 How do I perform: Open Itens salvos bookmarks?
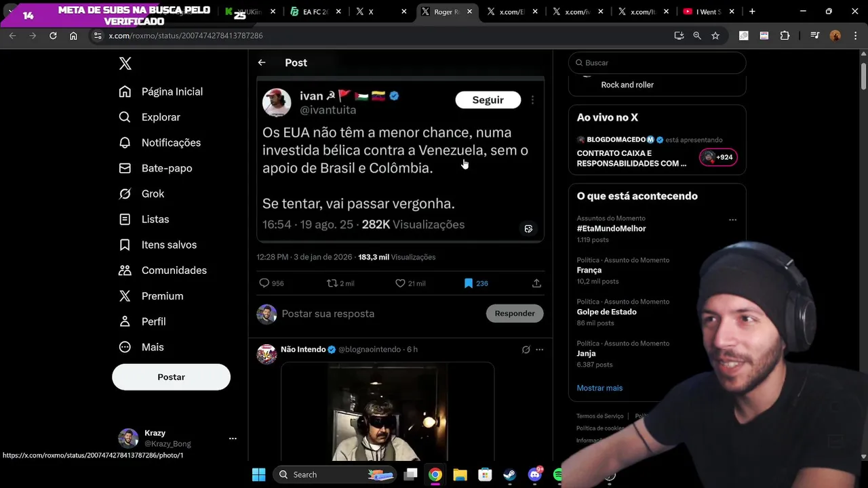(x=157, y=245)
